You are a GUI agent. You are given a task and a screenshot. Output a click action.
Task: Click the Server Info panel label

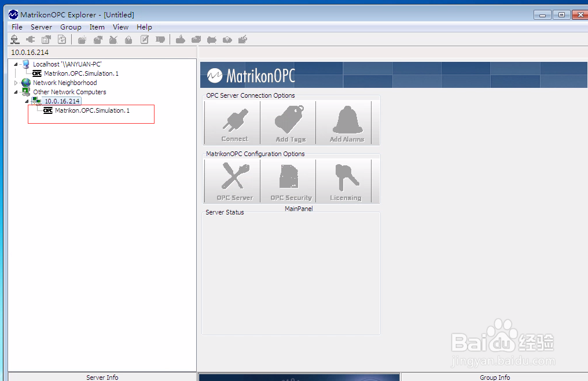(102, 377)
